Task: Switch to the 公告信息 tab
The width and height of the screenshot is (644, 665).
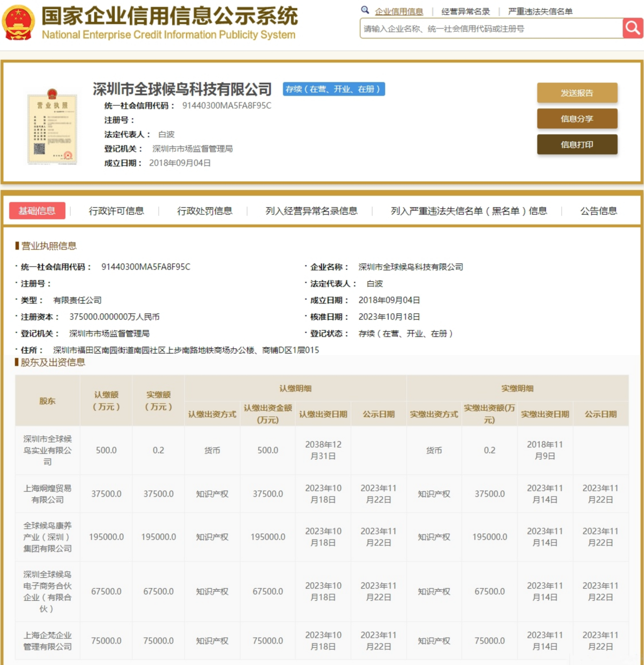Action: tap(599, 211)
